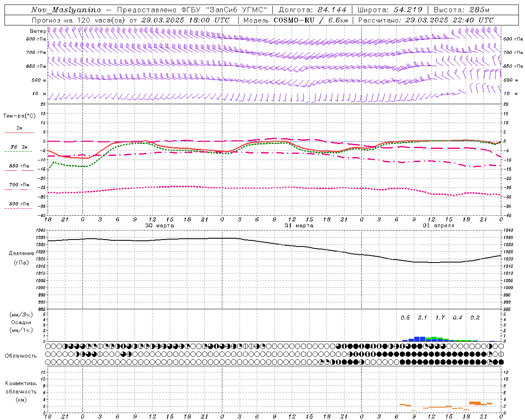The image size is (525, 420).
Task: Click the 500 гПа temperature legend dashed line sample
Action: (x=18, y=208)
